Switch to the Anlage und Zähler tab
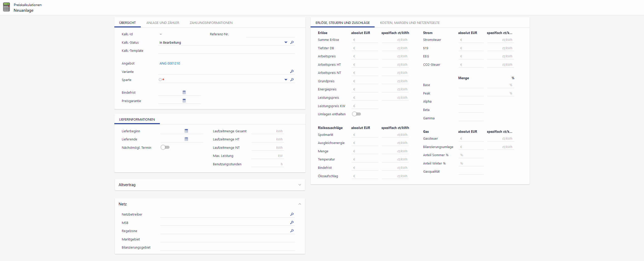This screenshot has height=261, width=644. tap(163, 23)
